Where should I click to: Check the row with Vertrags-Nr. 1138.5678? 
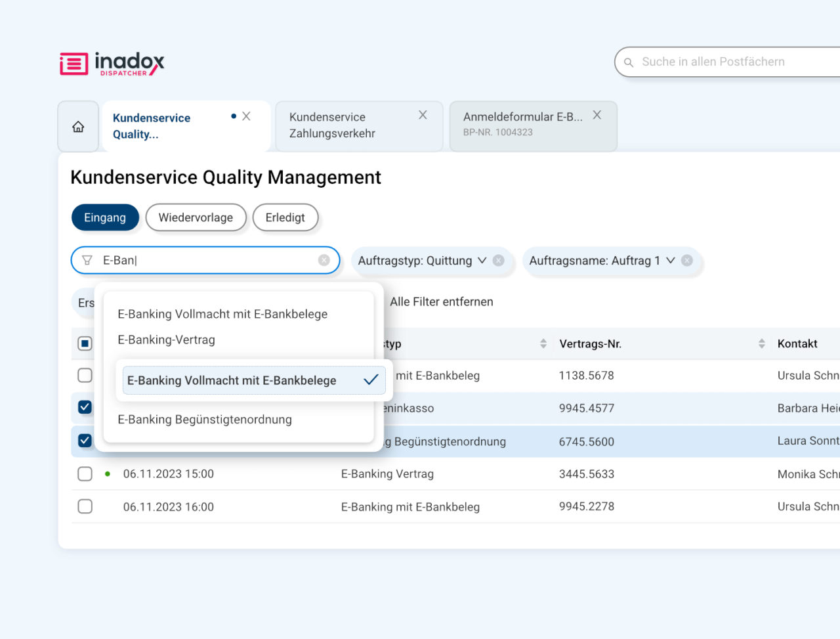tap(85, 375)
